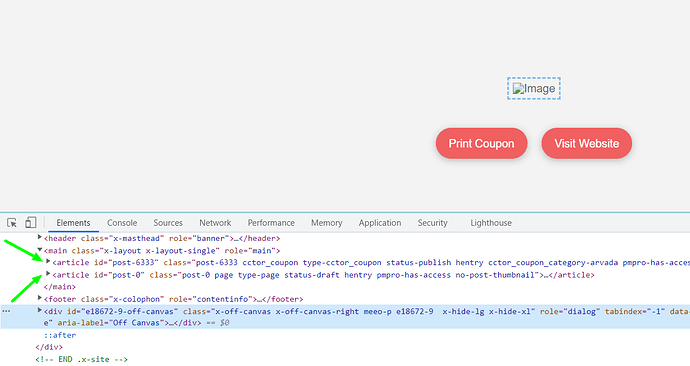Open the ellipsis options on selected row

click(x=6, y=311)
